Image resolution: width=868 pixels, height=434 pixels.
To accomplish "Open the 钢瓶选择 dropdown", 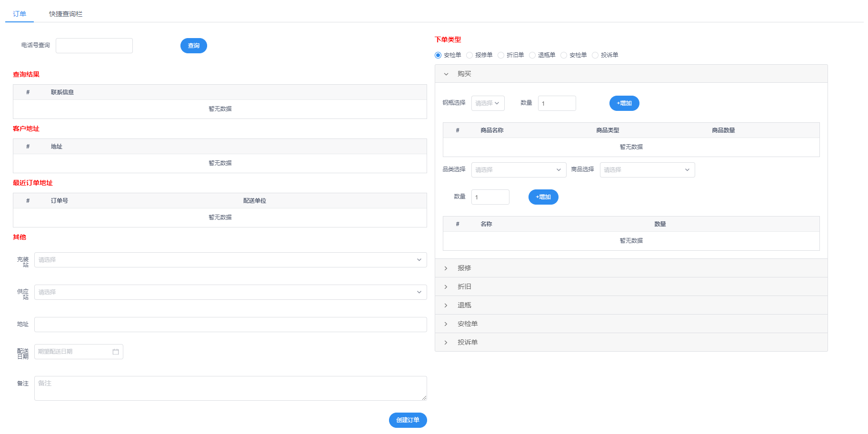I will coord(488,103).
